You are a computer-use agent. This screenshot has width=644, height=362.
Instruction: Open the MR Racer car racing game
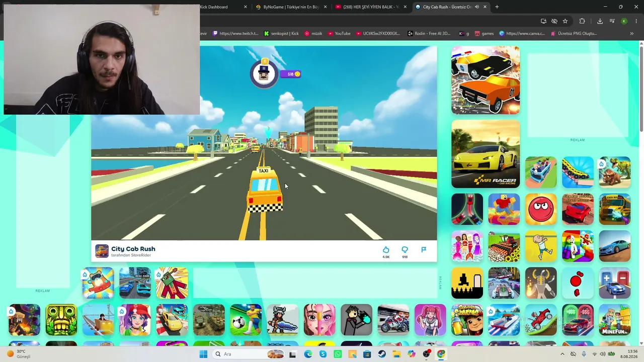(486, 154)
